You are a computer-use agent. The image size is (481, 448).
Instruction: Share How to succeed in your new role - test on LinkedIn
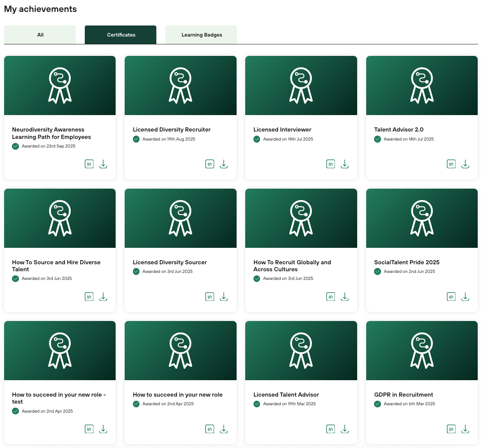click(89, 429)
